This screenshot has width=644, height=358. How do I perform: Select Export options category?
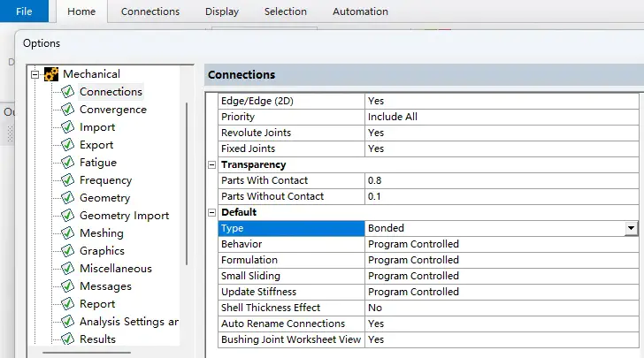pos(96,145)
